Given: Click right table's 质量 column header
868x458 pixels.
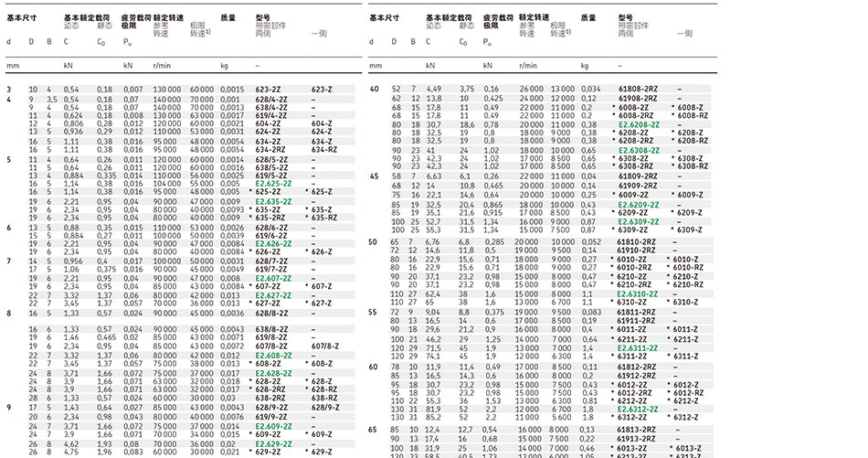Looking at the screenshot, I should 588,17.
